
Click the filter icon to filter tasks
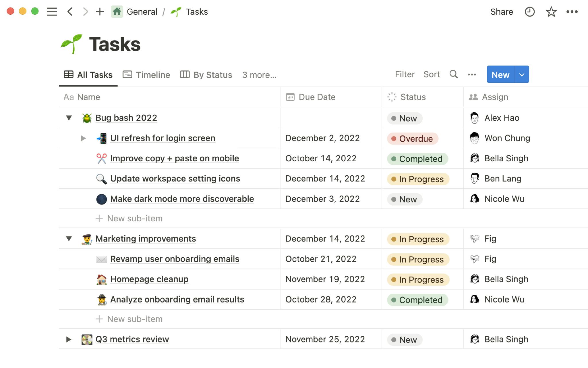[404, 74]
